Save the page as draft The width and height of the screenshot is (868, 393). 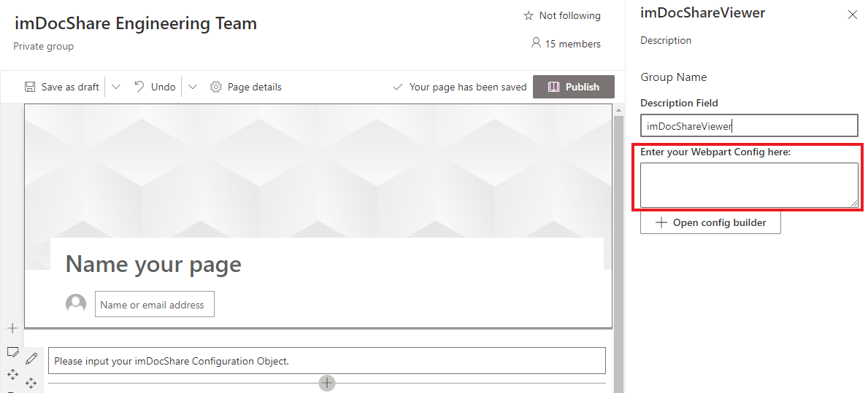pos(61,87)
